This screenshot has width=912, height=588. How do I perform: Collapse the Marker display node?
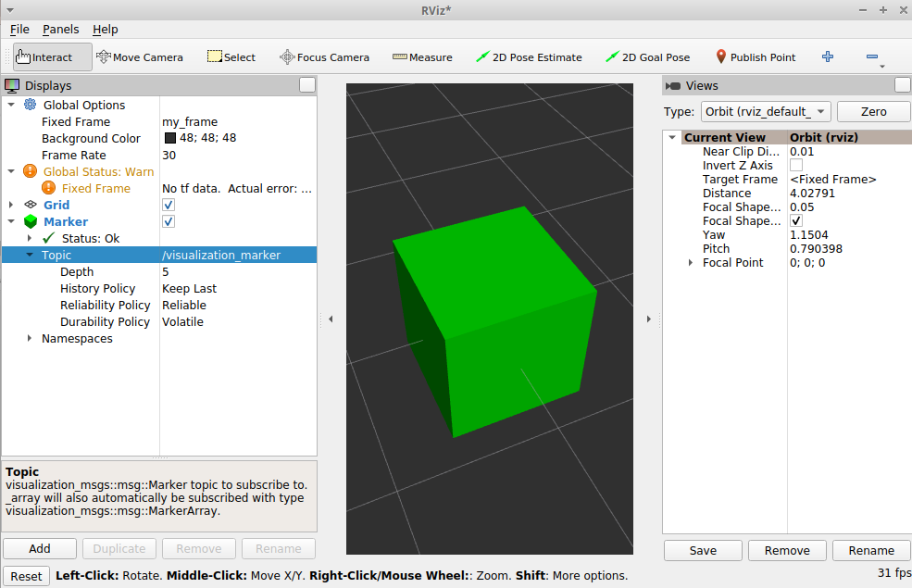[x=11, y=221]
